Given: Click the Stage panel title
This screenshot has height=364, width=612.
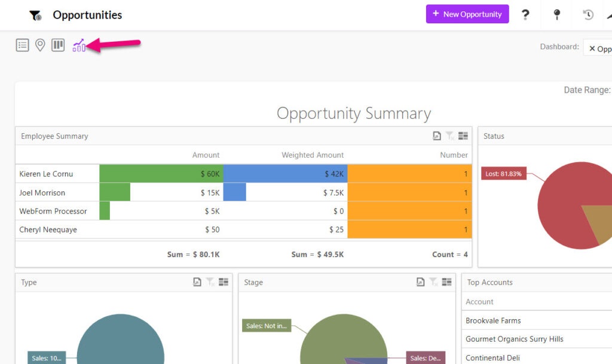Looking at the screenshot, I should pyautogui.click(x=253, y=282).
